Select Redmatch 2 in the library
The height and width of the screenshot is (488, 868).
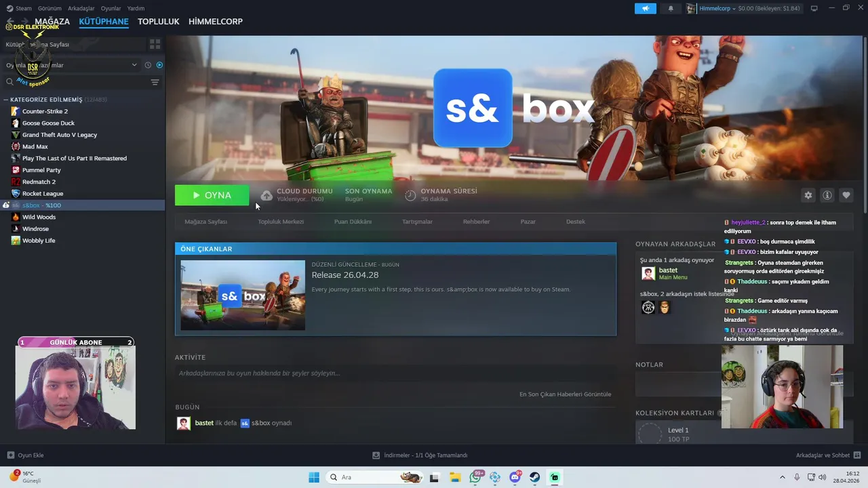(x=39, y=182)
